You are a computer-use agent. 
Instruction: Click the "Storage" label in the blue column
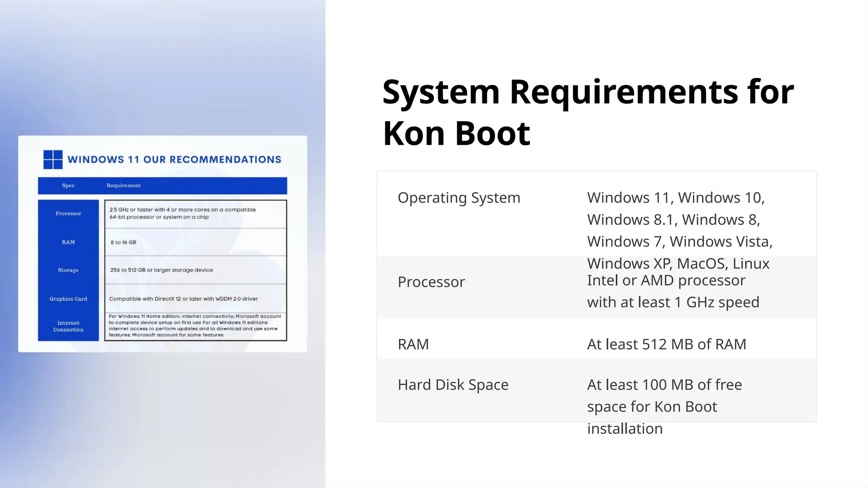(68, 270)
